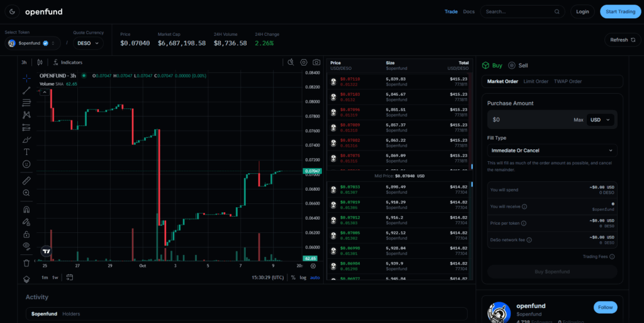Toggle log scale on the chart
Screen dimensions: 644x323
(303, 277)
